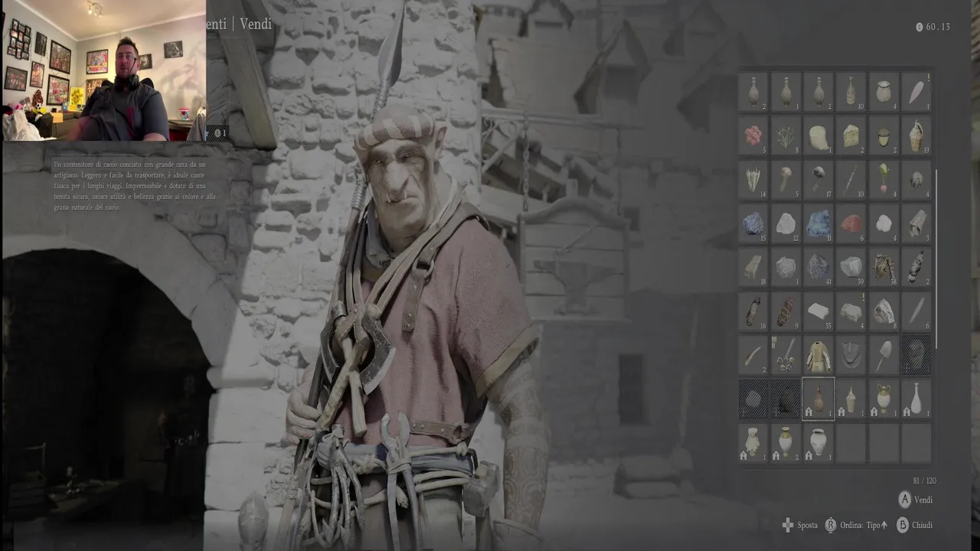Select the white cloth block, quantity 35
Viewport: 980px width, 551px height.
pos(818,311)
